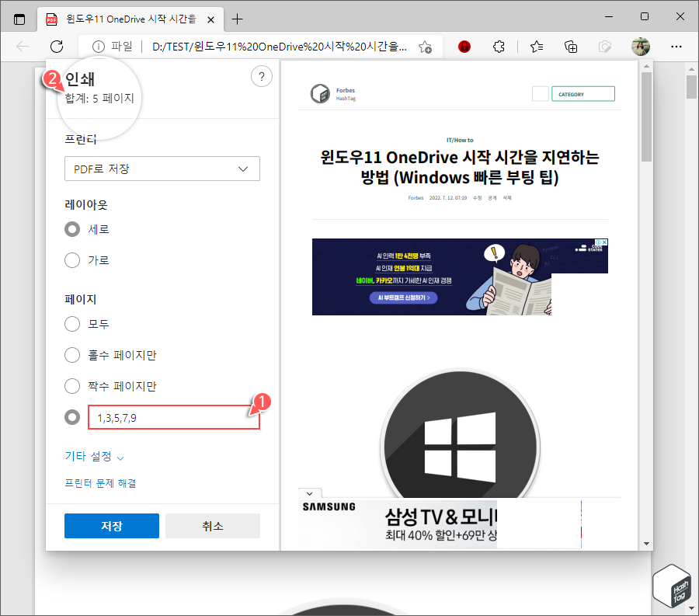Click the browser profile avatar
The height and width of the screenshot is (616, 699).
click(x=641, y=47)
